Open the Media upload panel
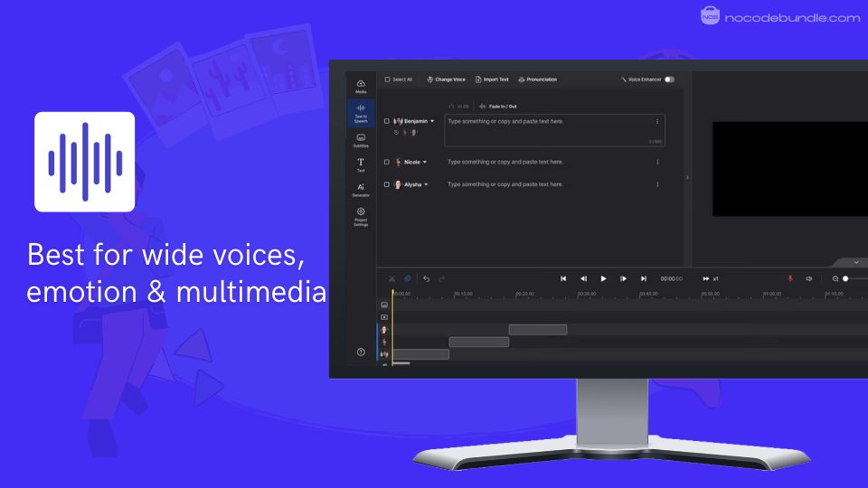Screen dimensions: 868x488 pyautogui.click(x=361, y=87)
